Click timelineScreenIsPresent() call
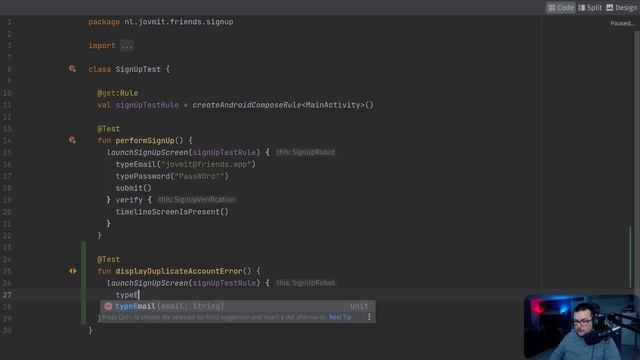The width and height of the screenshot is (640, 360). click(172, 212)
